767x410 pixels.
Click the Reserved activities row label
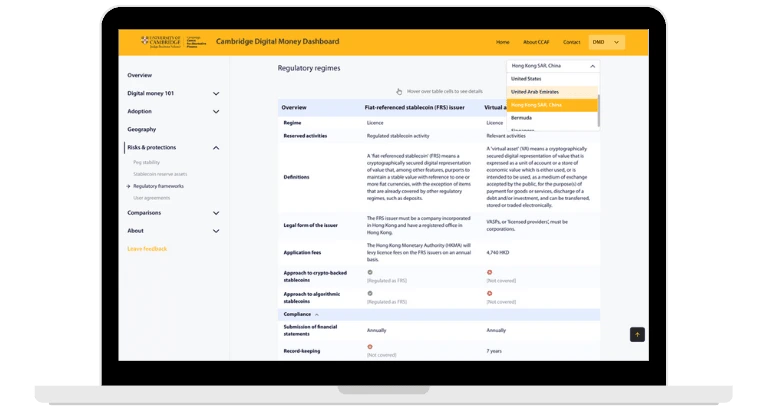305,136
